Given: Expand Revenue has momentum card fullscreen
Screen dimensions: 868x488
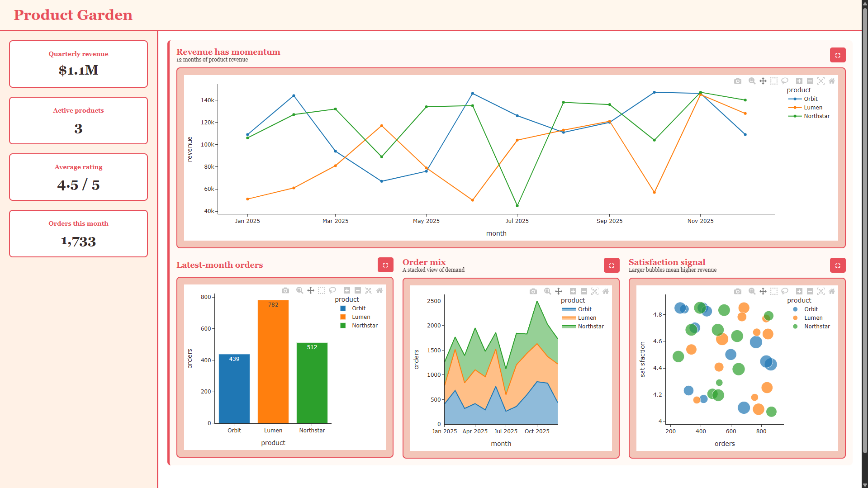Looking at the screenshot, I should click(838, 55).
